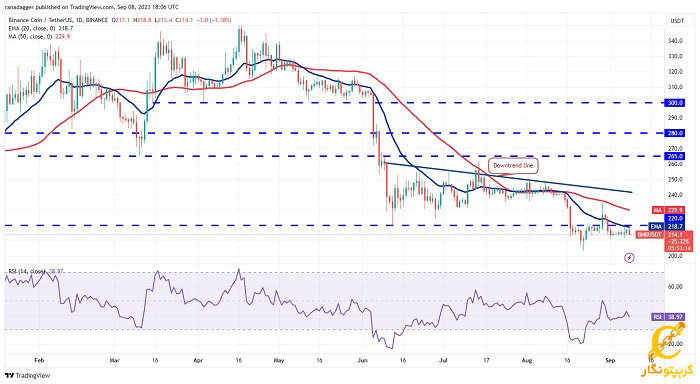Open the USDT currency selector

click(677, 21)
